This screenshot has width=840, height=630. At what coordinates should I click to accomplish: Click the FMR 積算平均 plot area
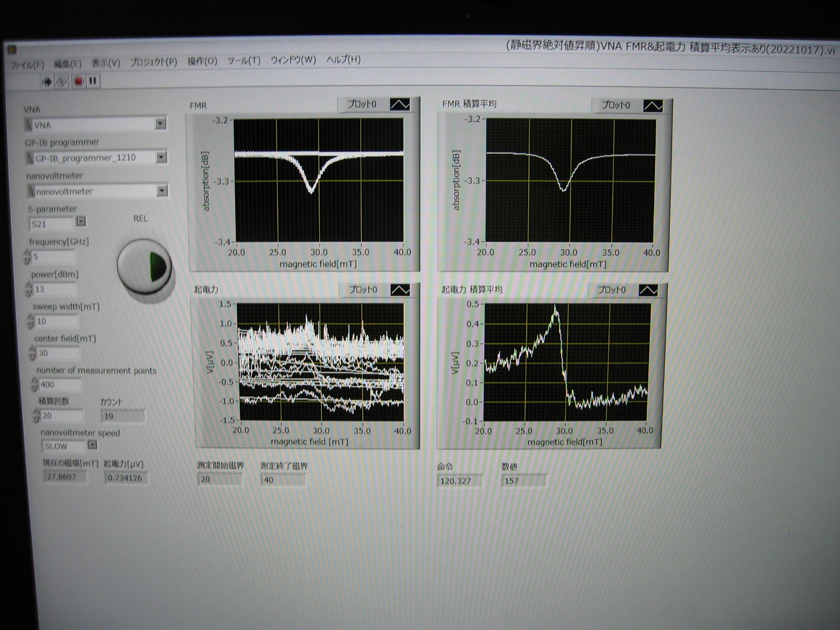pyautogui.click(x=571, y=181)
